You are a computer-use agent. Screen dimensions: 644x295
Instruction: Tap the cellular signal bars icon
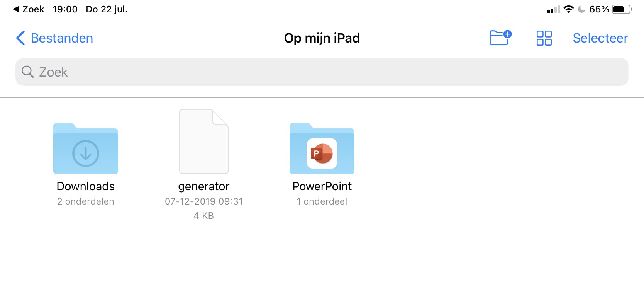coord(553,10)
